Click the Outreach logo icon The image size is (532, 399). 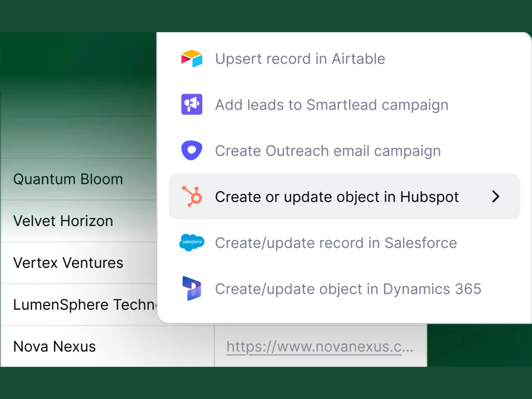coord(192,150)
